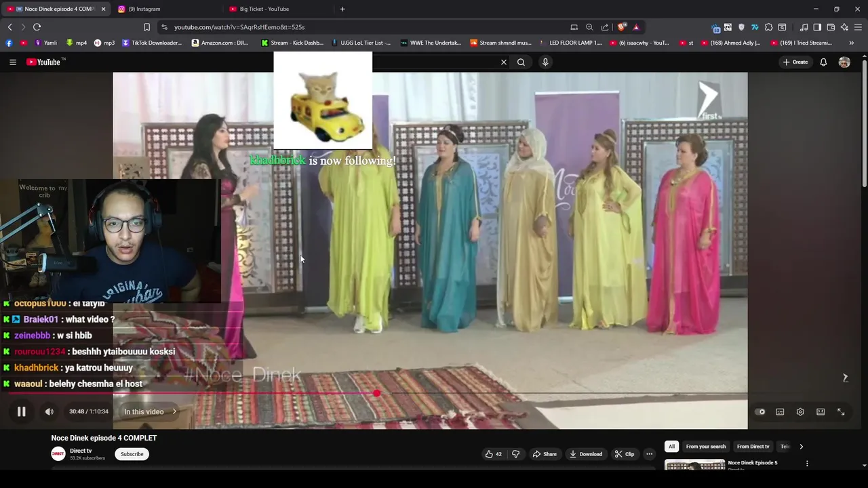This screenshot has width=868, height=488.
Task: Open the media control music note icon
Action: coord(804,27)
